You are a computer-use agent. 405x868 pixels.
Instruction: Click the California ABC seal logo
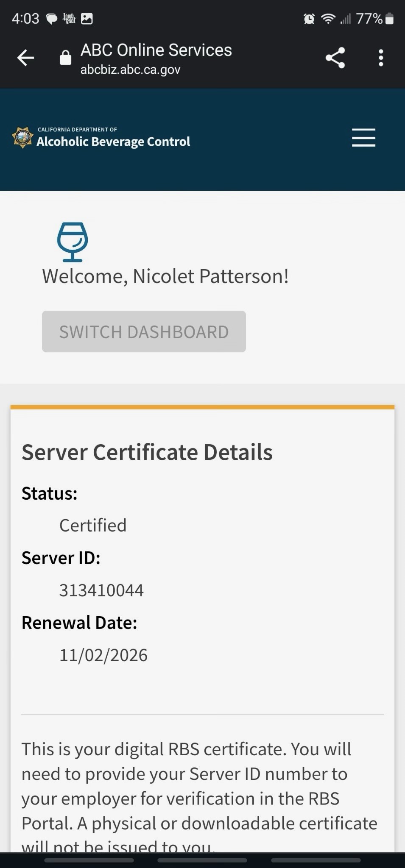[x=23, y=137]
